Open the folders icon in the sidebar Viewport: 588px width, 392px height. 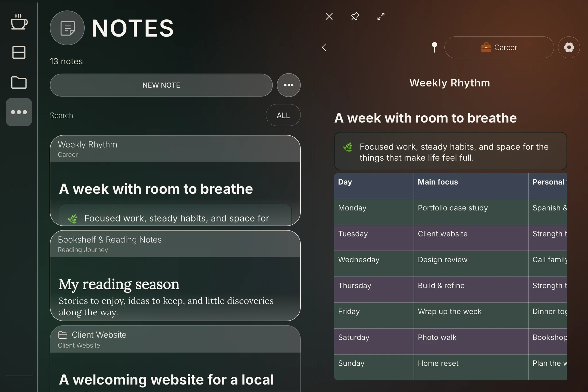[19, 82]
